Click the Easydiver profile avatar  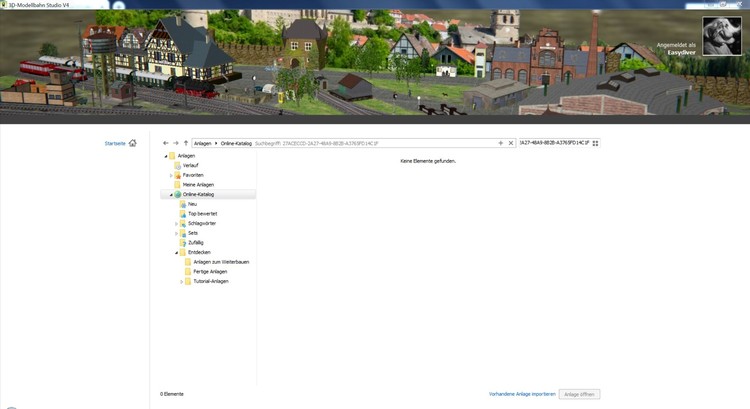pos(722,36)
